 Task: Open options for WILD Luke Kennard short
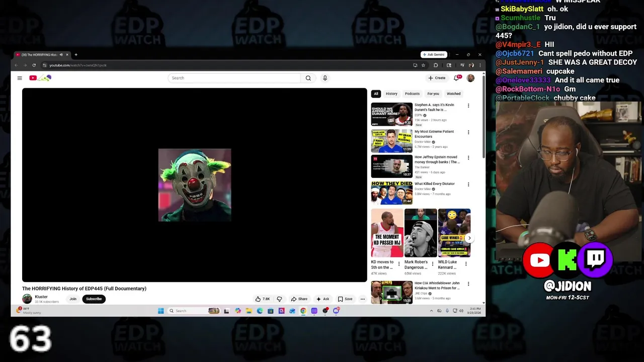466,263
